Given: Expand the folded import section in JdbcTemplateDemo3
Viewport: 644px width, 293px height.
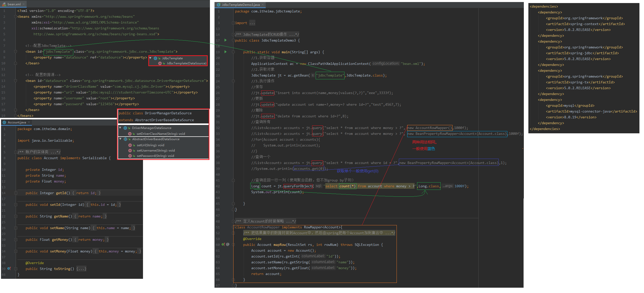Looking at the screenshot, I should (233, 23).
